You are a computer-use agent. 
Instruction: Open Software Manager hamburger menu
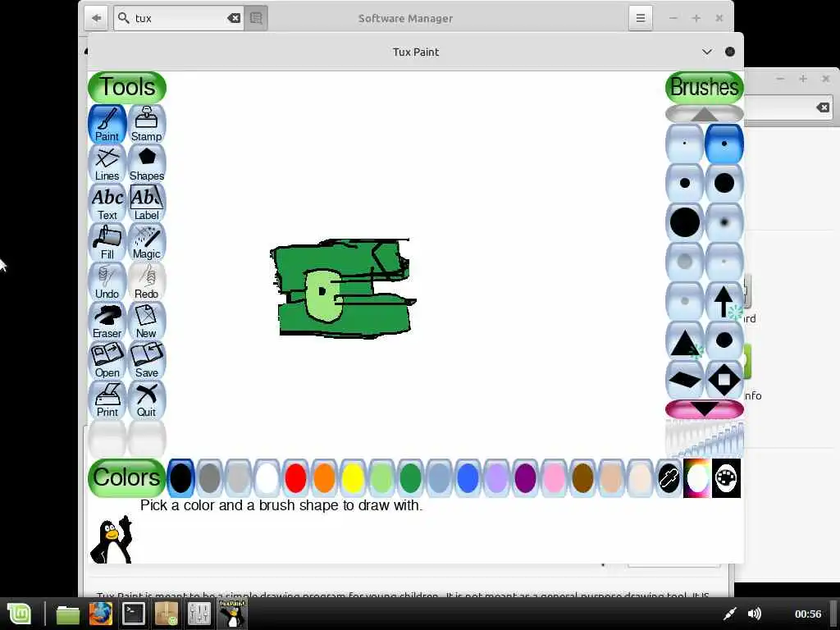click(640, 18)
